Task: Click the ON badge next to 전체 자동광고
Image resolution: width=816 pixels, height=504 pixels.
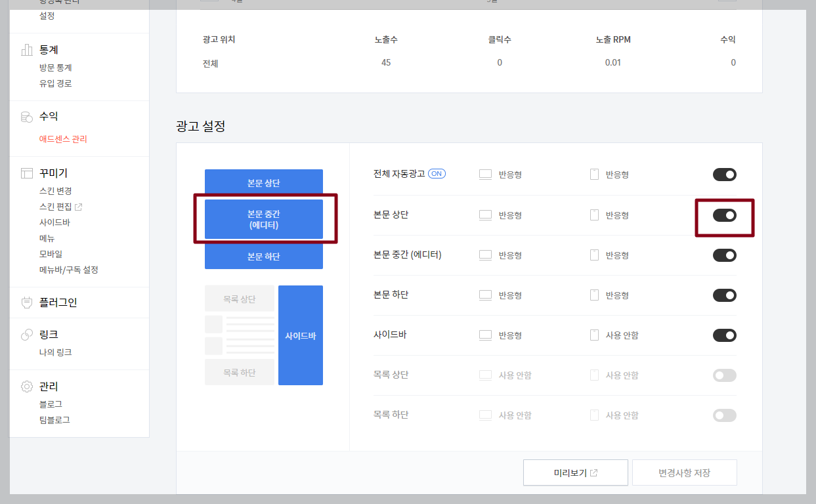Action: pos(437,174)
